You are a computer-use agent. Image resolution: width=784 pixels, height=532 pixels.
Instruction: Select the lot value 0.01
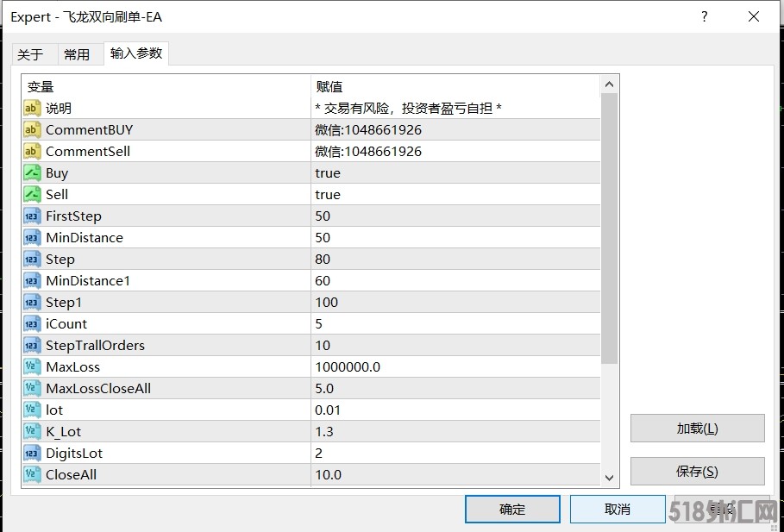455,410
